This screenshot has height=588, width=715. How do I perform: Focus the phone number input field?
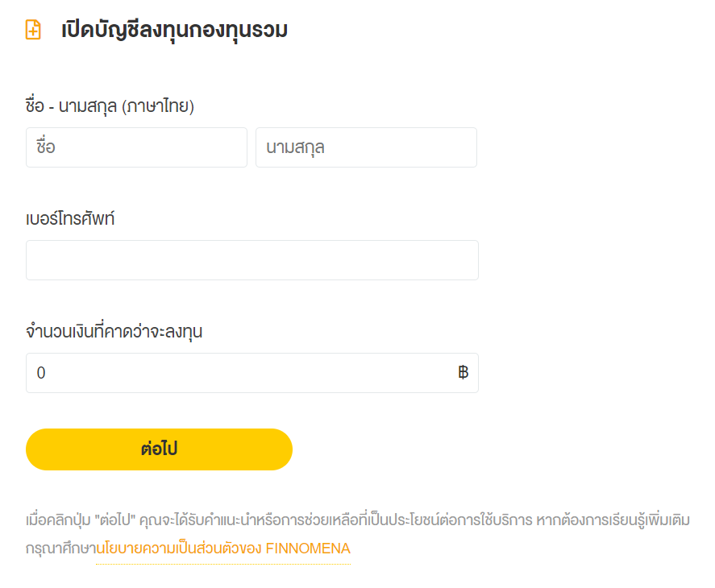251,260
